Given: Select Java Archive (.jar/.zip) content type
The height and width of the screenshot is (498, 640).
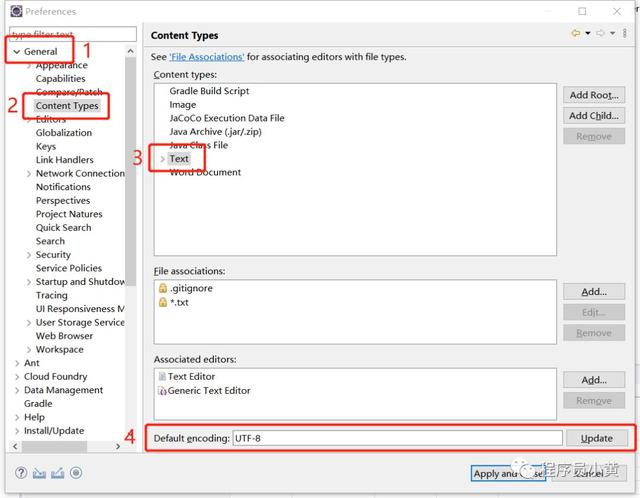Looking at the screenshot, I should (215, 132).
